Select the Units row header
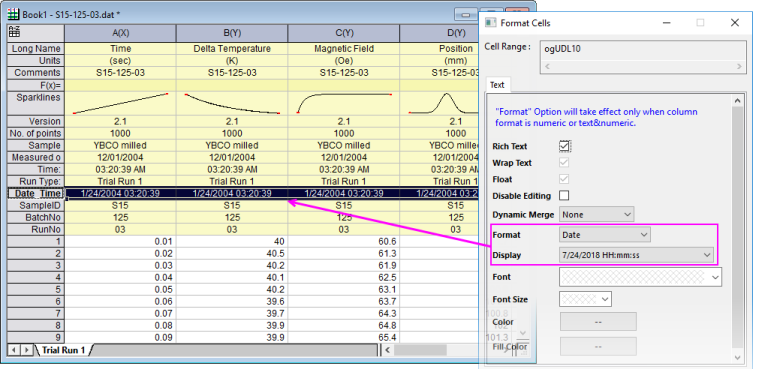The width and height of the screenshot is (758, 369). click(36, 60)
